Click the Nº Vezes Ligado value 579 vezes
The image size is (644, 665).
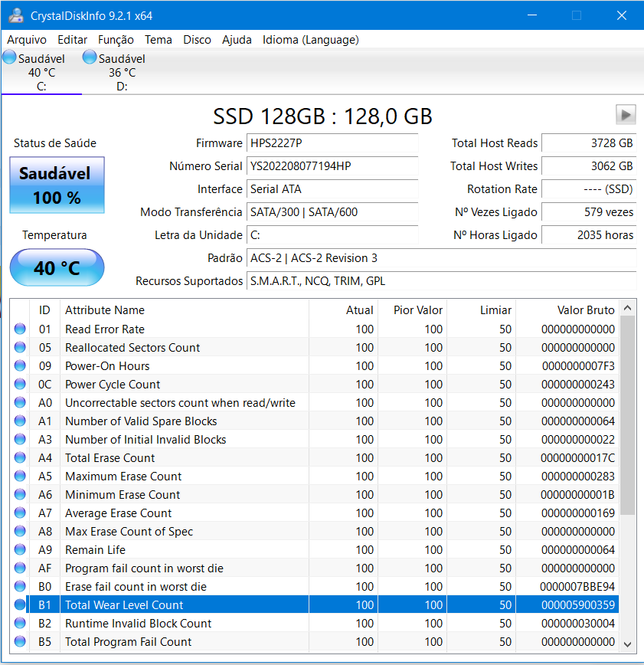tap(589, 211)
